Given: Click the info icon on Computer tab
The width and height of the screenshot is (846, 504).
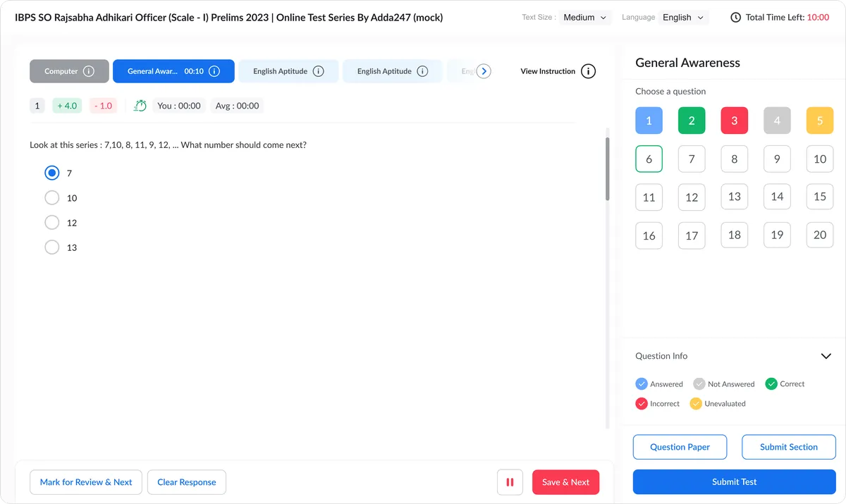Looking at the screenshot, I should pos(89,71).
